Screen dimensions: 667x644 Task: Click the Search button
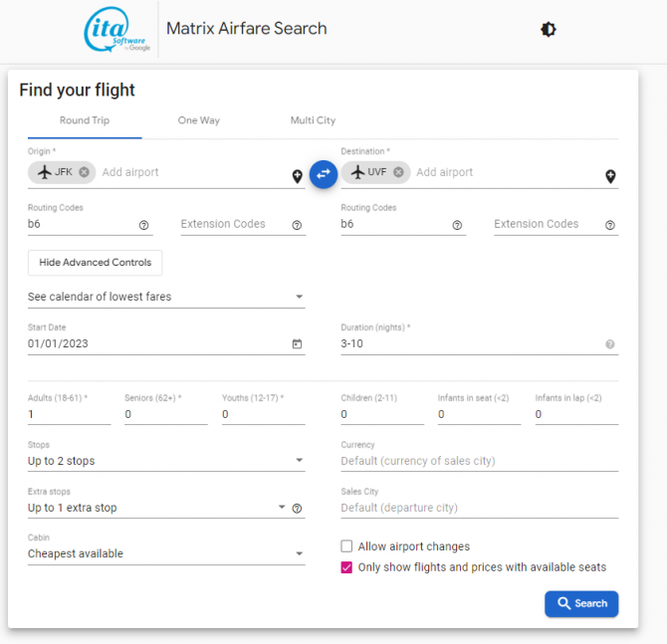tap(581, 603)
